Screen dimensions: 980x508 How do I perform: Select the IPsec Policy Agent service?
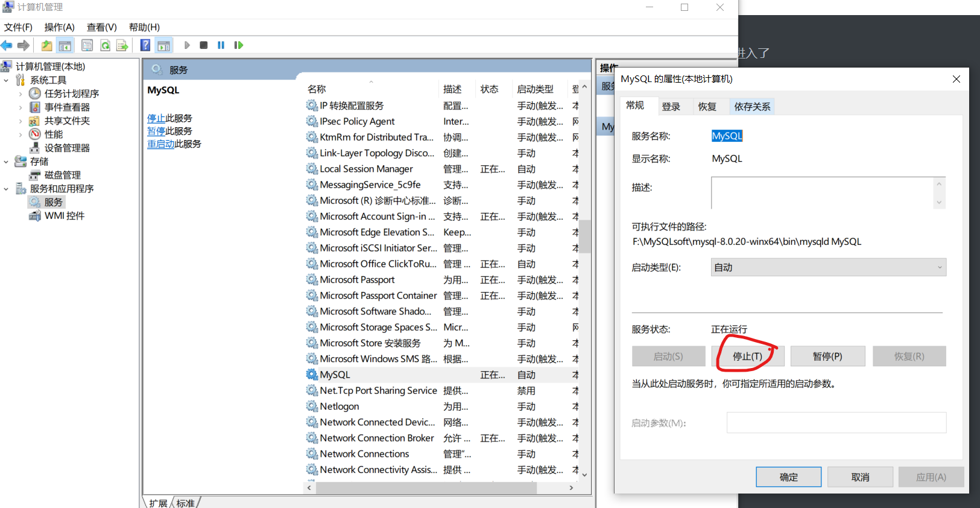coord(441,121)
